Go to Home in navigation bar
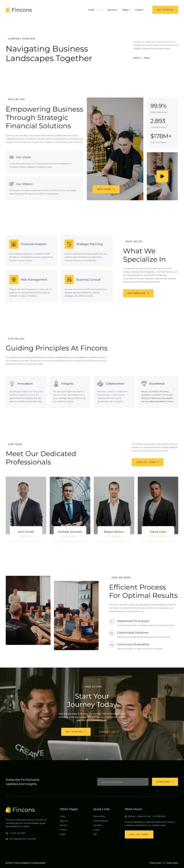 tap(91, 10)
